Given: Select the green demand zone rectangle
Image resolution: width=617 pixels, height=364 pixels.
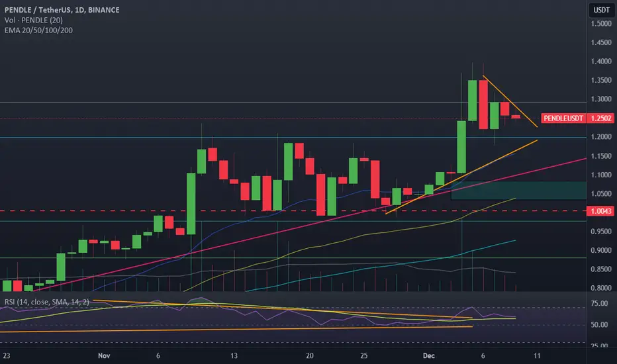Looking at the screenshot, I should (518, 191).
